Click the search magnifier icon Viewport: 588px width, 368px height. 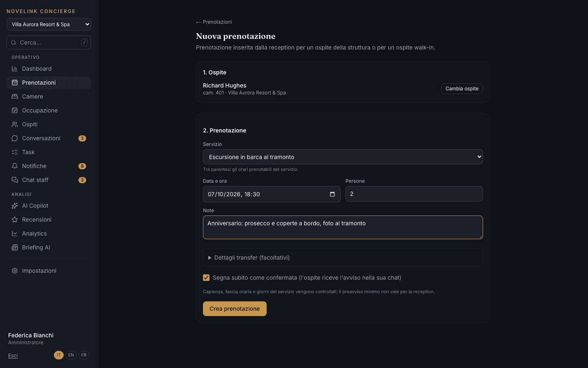pyautogui.click(x=13, y=43)
